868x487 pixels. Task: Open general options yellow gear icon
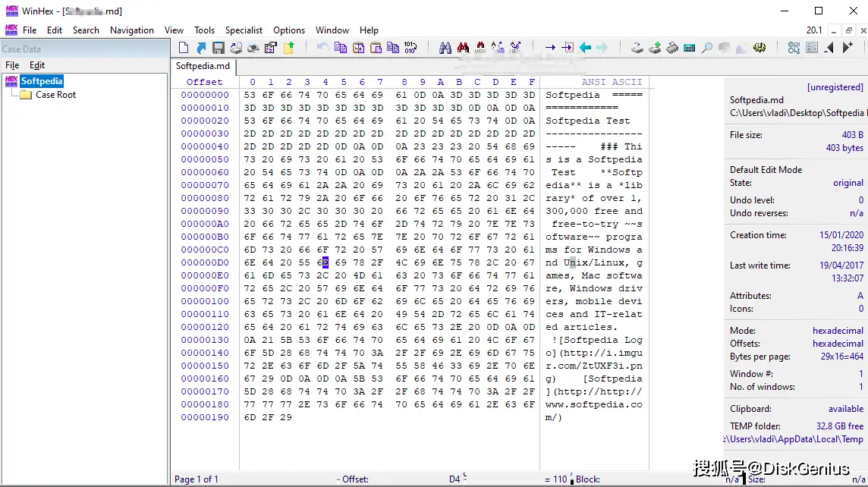pos(759,48)
